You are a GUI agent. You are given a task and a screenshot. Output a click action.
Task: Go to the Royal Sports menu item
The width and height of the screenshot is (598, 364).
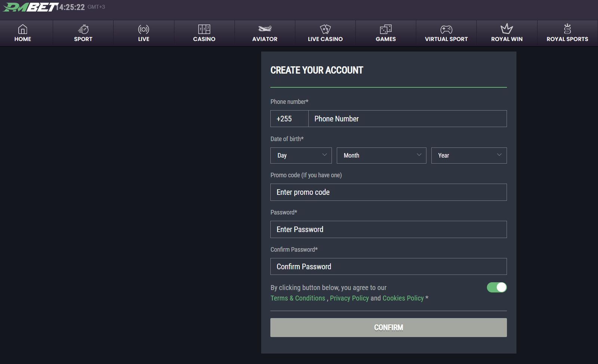click(567, 33)
